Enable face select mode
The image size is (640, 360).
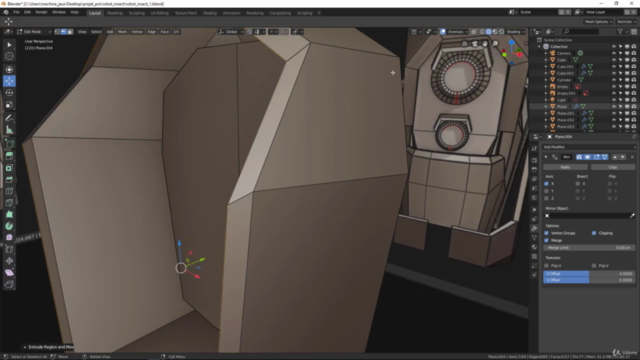70,32
